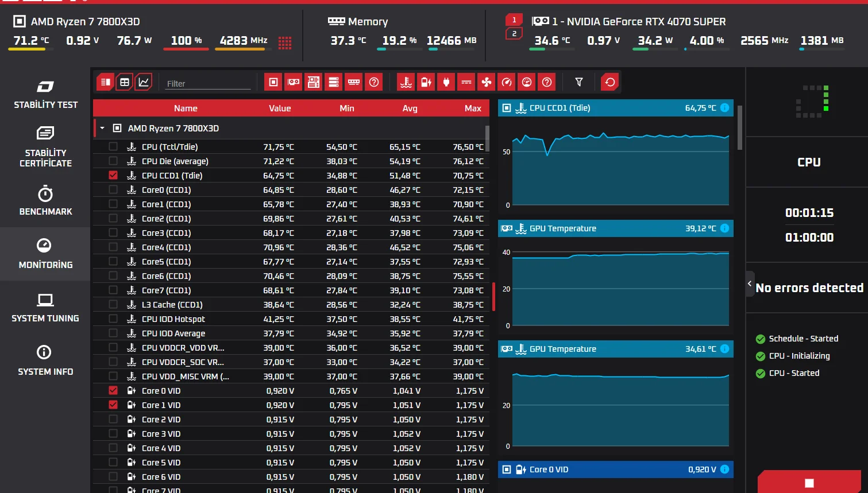Toggle the storage device filter icon
The width and height of the screenshot is (868, 493).
[334, 82]
